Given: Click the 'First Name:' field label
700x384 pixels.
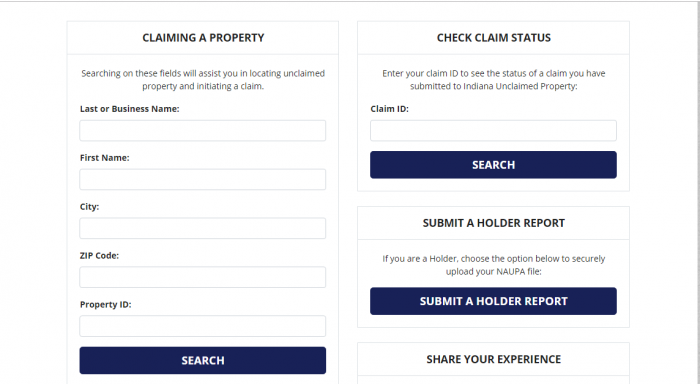Looking at the screenshot, I should click(x=104, y=158).
